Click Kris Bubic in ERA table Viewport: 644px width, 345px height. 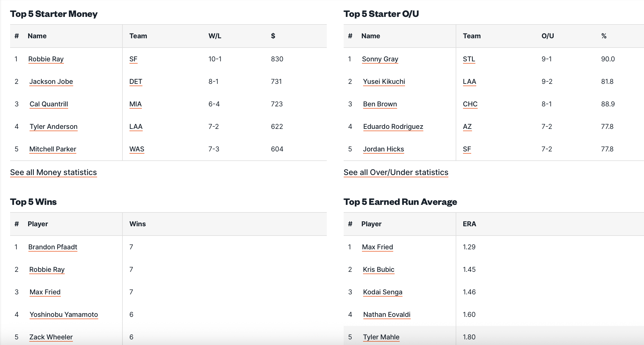(379, 270)
